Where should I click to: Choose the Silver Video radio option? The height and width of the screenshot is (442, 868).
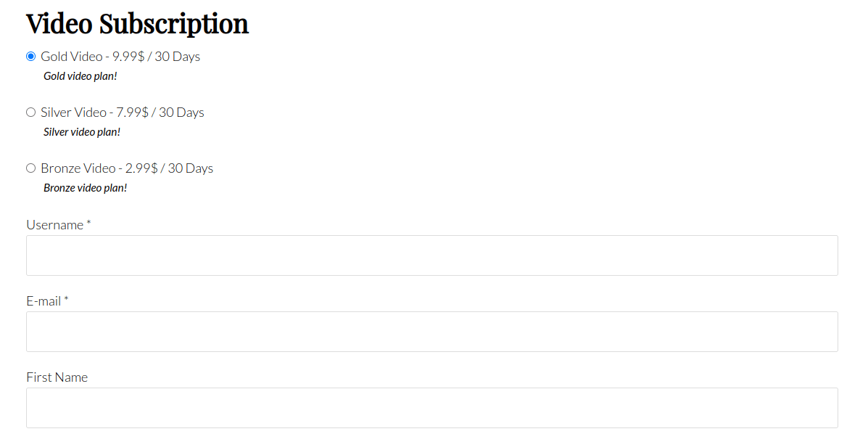pos(31,112)
